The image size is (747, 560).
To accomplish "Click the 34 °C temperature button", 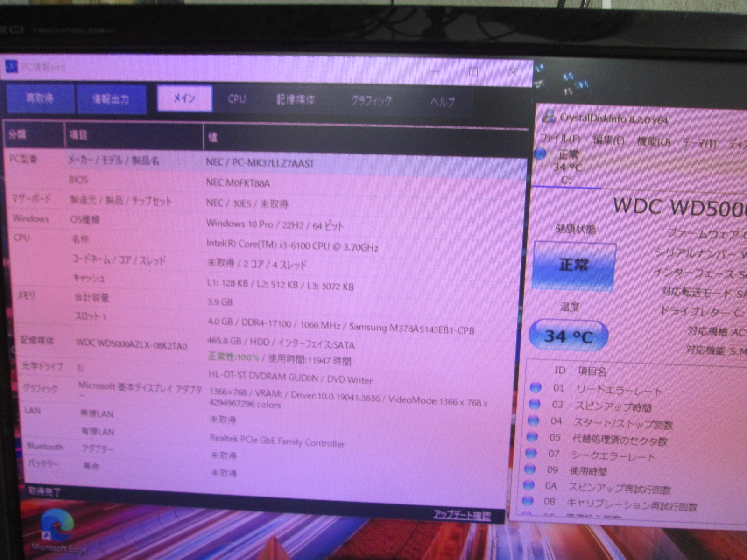I will 569,336.
